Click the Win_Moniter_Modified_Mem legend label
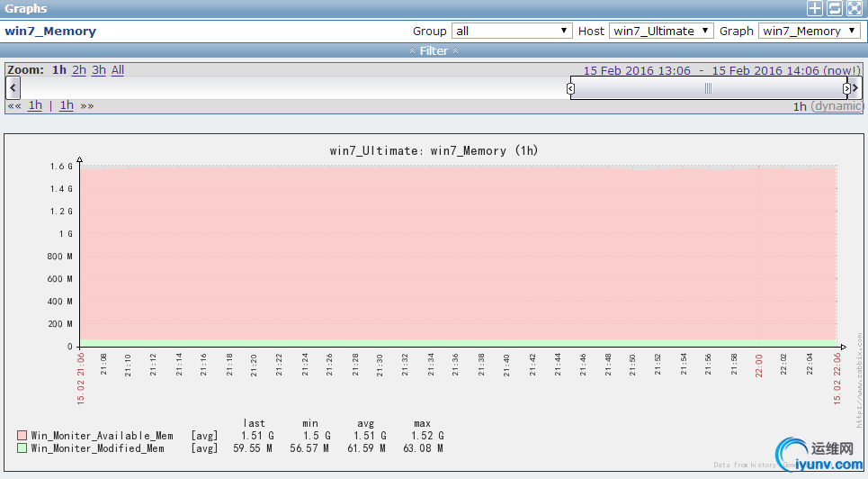The image size is (868, 479). click(x=97, y=448)
